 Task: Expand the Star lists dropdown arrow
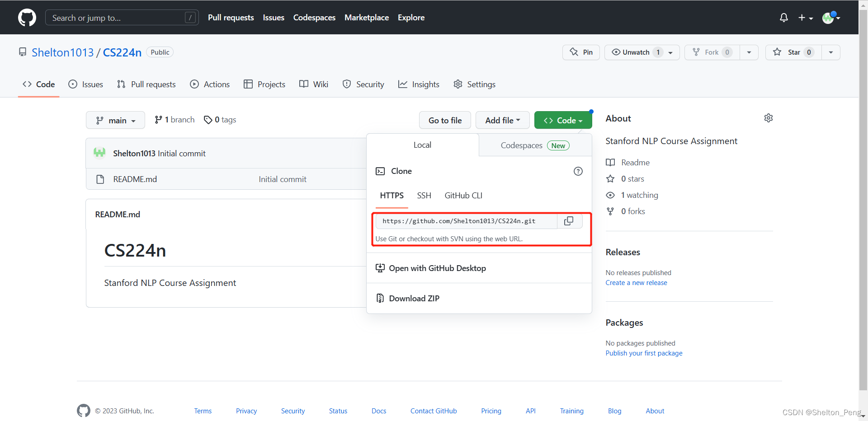(831, 52)
